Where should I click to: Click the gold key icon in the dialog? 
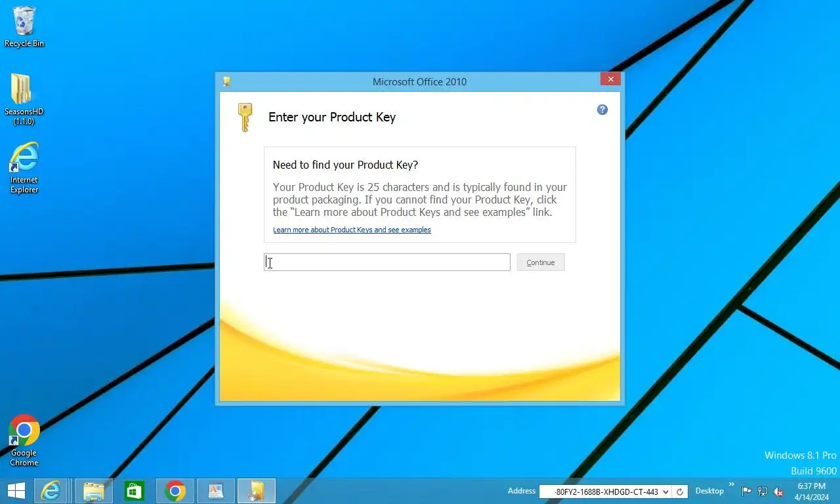click(245, 117)
